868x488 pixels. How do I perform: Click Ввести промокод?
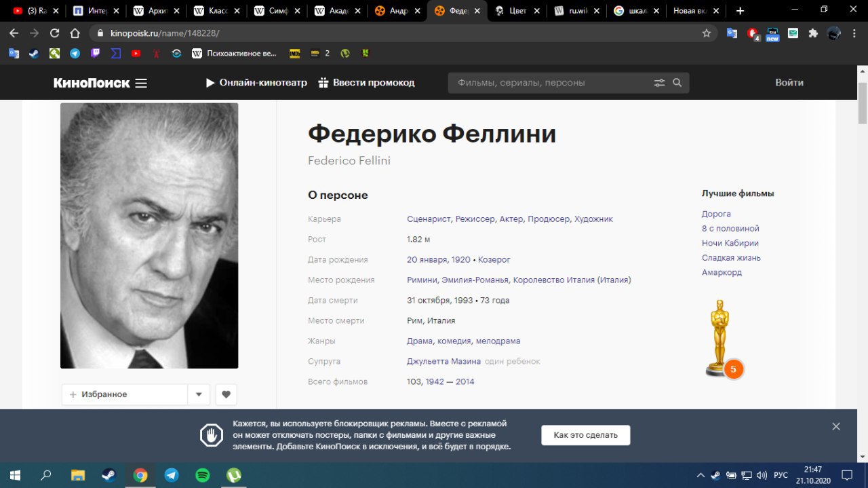[366, 83]
